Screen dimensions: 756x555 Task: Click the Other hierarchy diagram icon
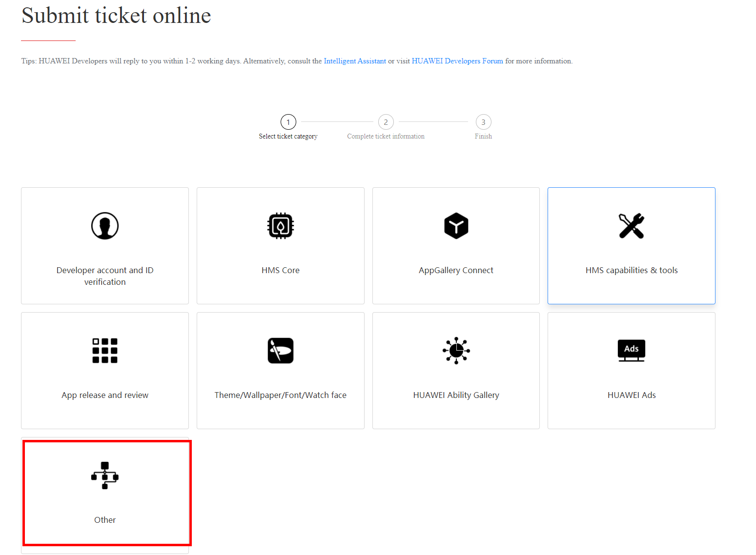pyautogui.click(x=105, y=476)
